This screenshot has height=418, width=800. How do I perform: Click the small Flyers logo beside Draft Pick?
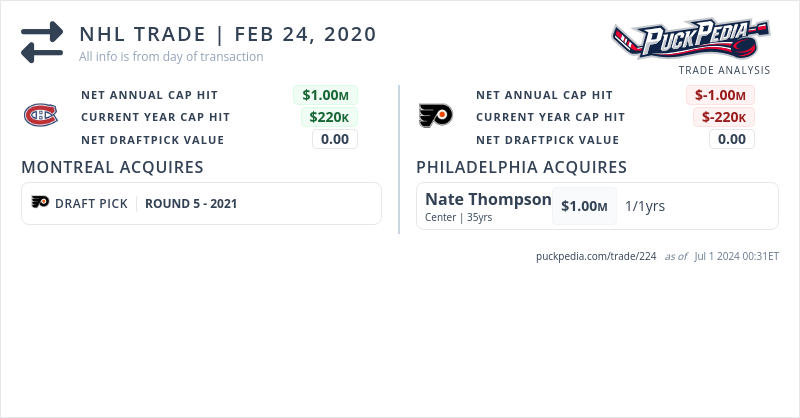40,203
